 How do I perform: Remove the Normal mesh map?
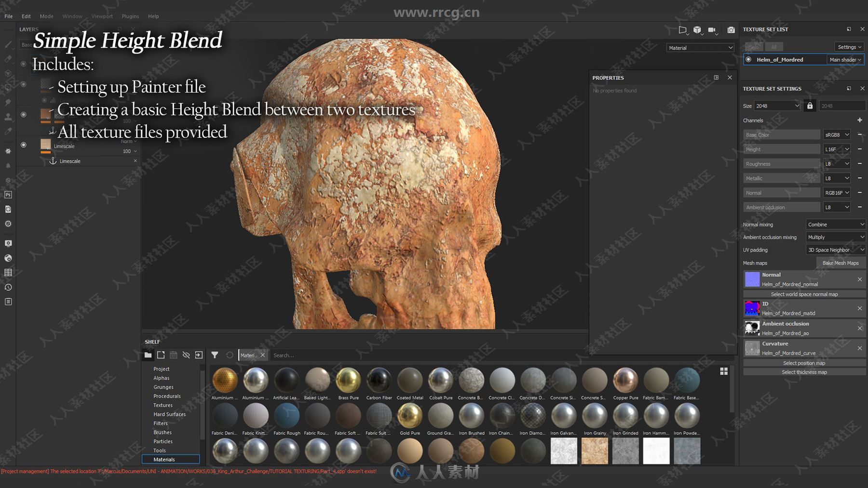coord(859,279)
